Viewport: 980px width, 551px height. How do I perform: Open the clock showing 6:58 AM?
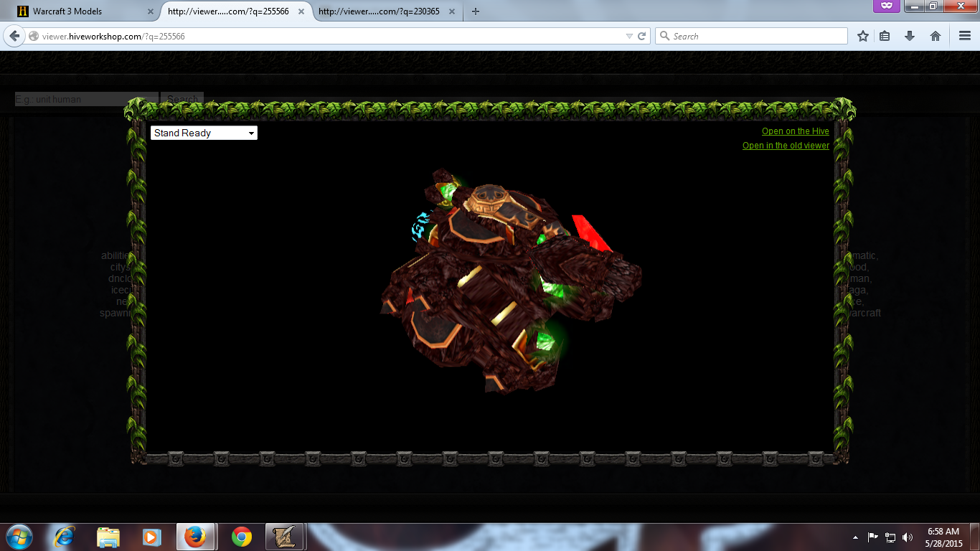pyautogui.click(x=943, y=537)
